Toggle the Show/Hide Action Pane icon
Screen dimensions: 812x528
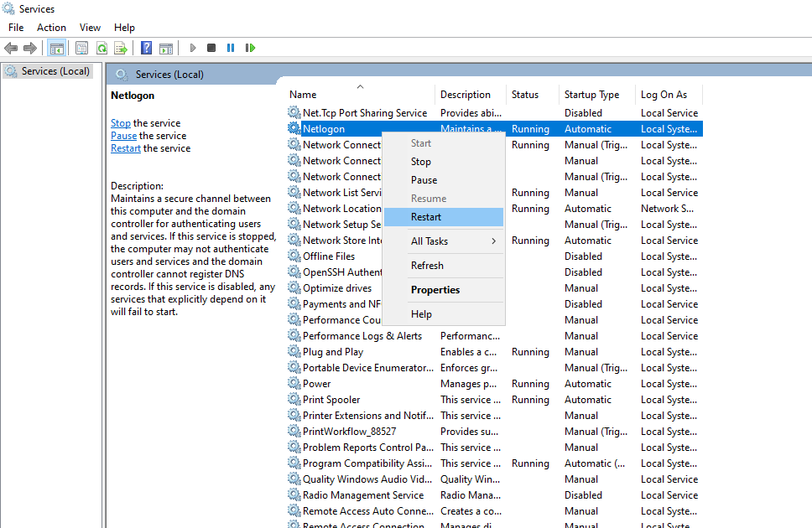[x=166, y=48]
